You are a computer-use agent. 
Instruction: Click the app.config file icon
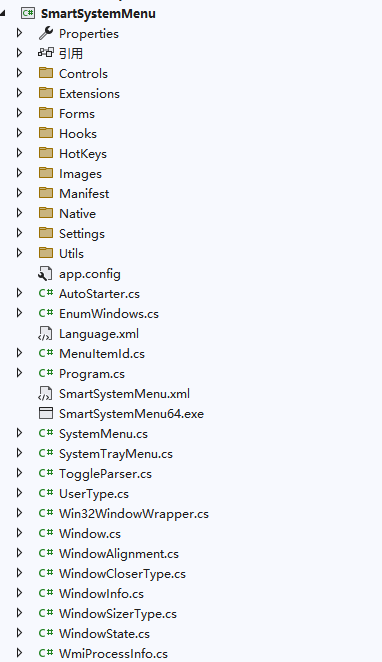46,274
